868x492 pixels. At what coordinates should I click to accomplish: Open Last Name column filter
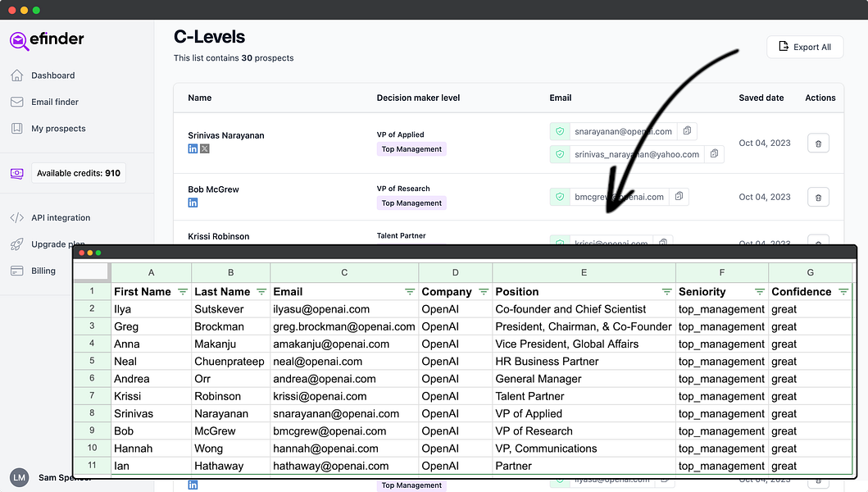[x=261, y=292]
